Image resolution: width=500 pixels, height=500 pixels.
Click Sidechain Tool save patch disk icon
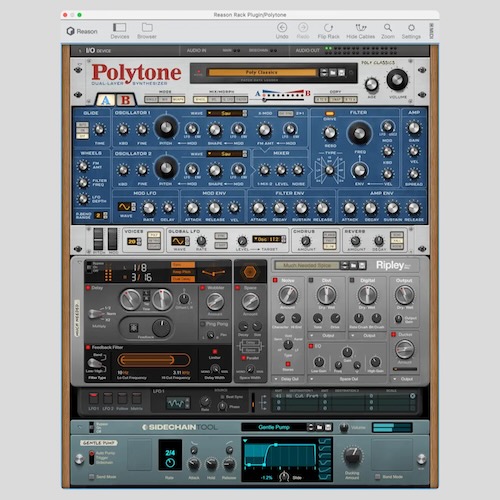point(328,427)
